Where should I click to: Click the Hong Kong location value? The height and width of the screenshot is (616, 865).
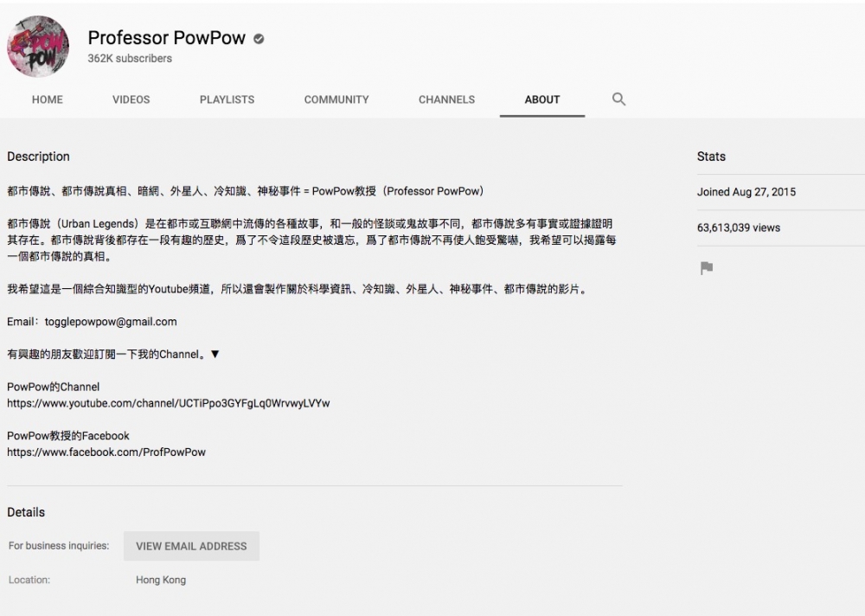tap(161, 580)
